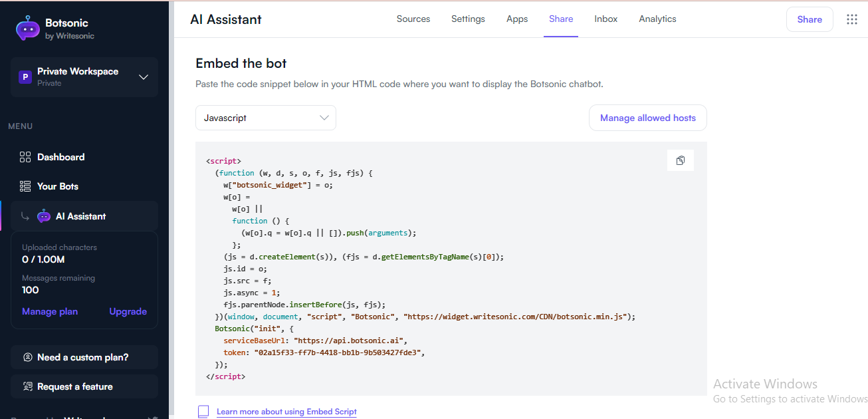Click the book icon beside Learn more
Screen dimensions: 868x419
203,412
